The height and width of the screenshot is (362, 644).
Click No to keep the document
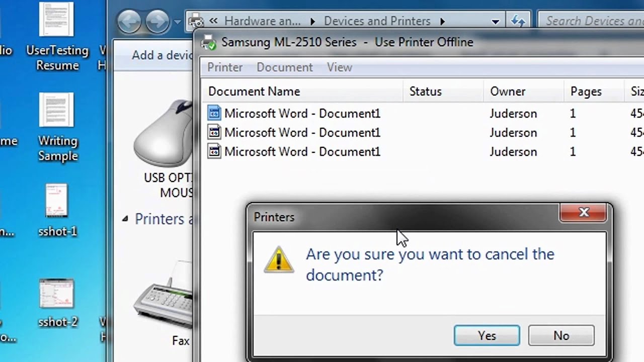click(561, 335)
